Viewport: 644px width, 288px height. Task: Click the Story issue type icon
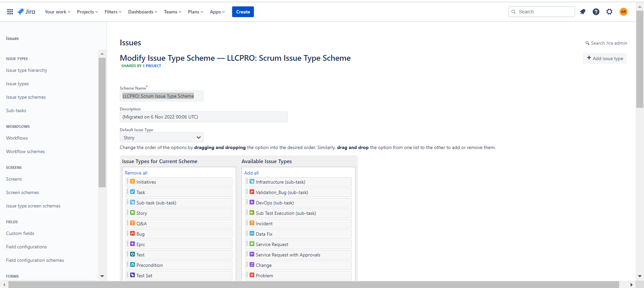point(132,213)
